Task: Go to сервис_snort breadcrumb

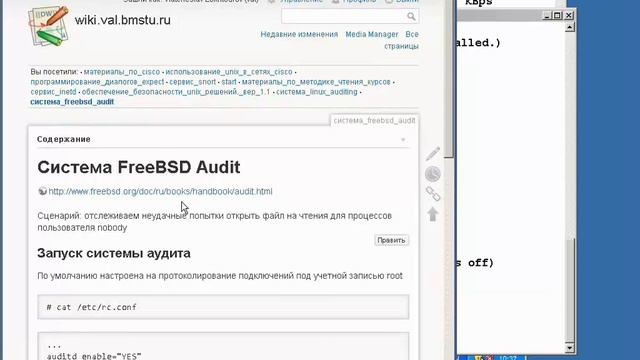Action: click(x=193, y=82)
